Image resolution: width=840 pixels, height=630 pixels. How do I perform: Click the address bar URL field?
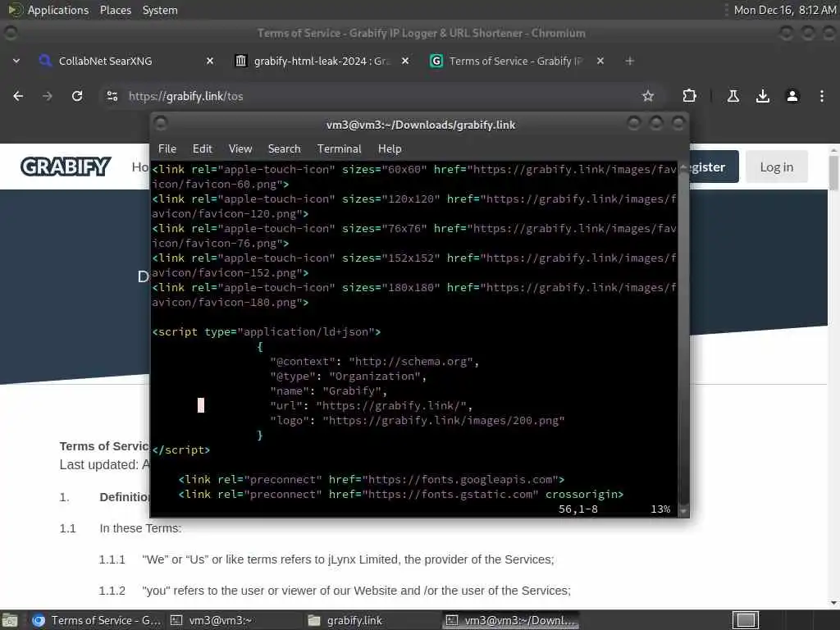[375, 96]
